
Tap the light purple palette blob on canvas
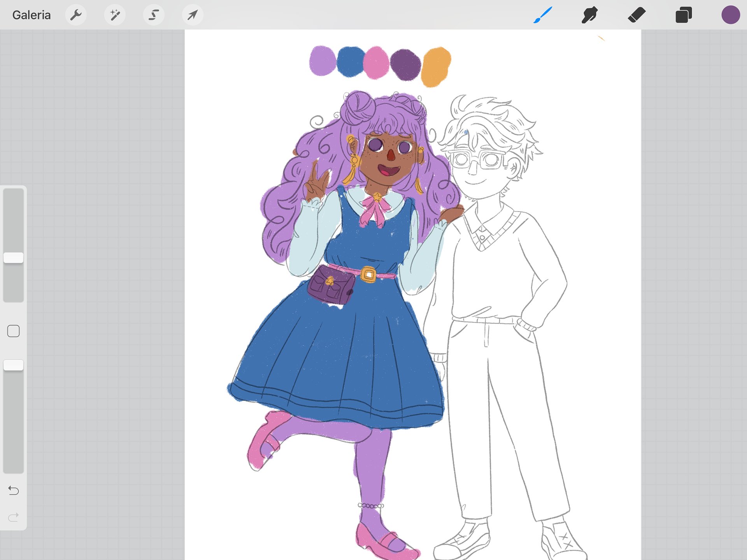[x=323, y=61]
